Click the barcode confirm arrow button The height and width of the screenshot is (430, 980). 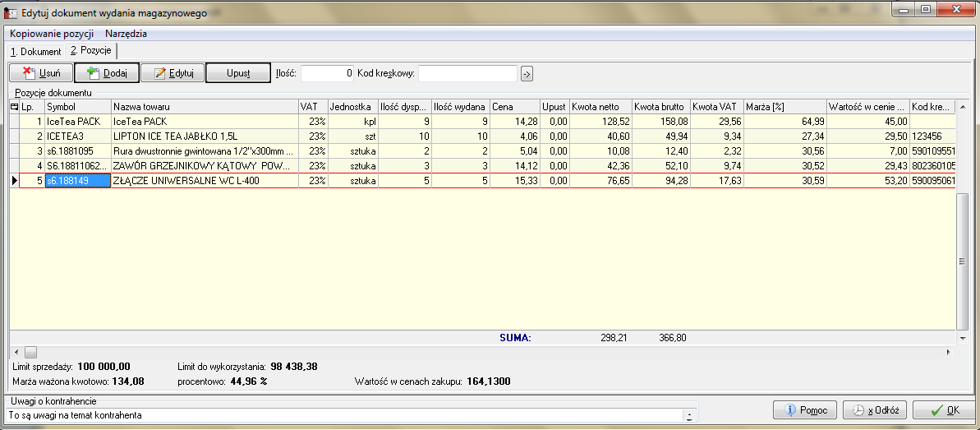pos(527,74)
